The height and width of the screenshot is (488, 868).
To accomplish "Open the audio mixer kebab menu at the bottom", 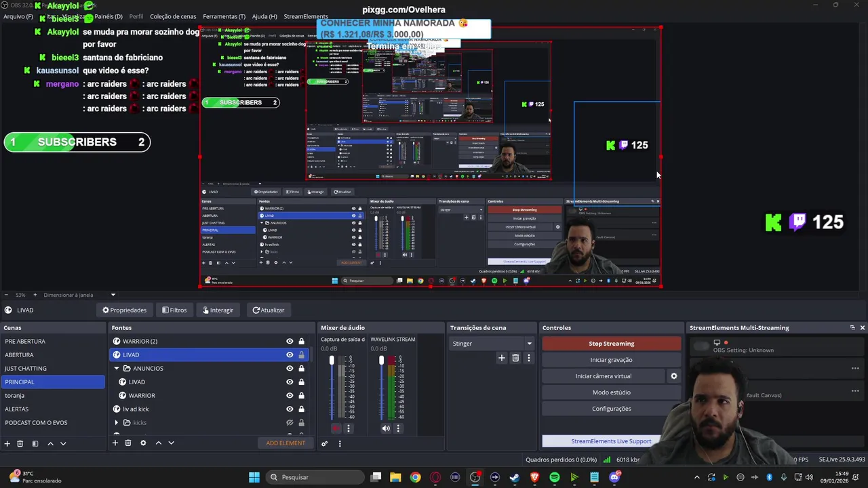I will pos(340,443).
